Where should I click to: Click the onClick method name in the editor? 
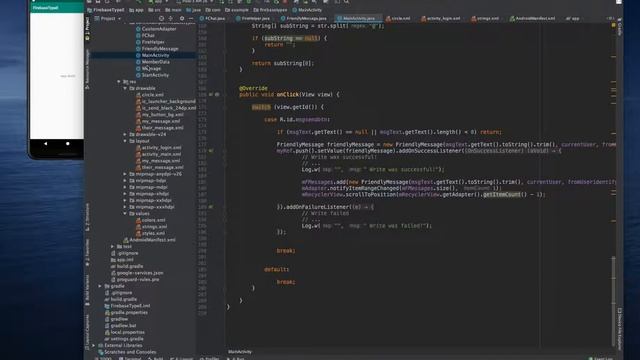(287, 94)
